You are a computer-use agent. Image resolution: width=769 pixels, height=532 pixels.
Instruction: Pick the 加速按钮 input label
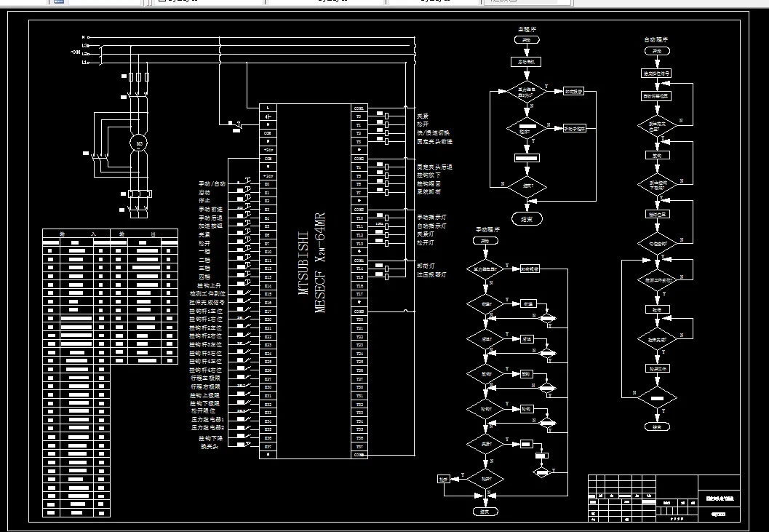[210, 226]
